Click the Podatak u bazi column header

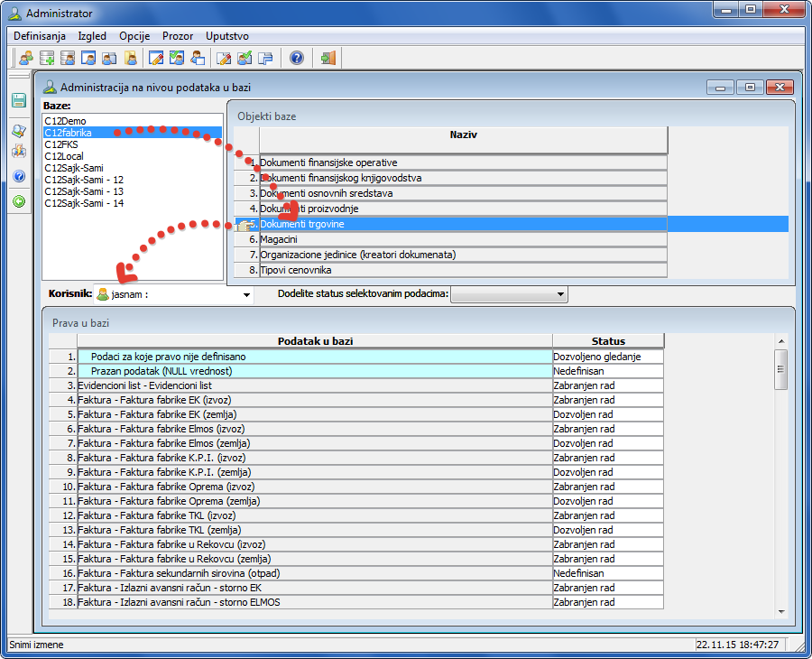(x=315, y=341)
